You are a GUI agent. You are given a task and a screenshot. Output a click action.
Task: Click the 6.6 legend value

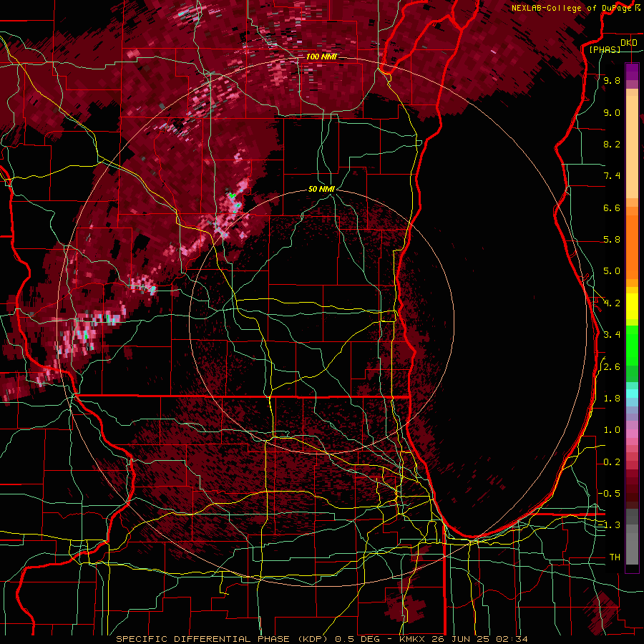(612, 208)
